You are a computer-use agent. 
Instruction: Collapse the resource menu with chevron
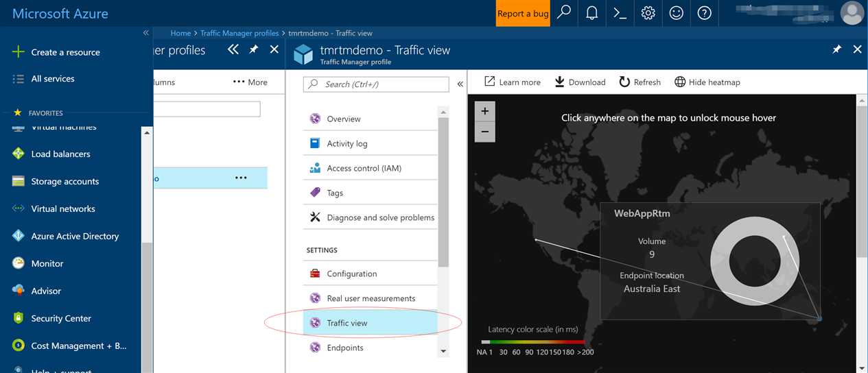[x=460, y=84]
